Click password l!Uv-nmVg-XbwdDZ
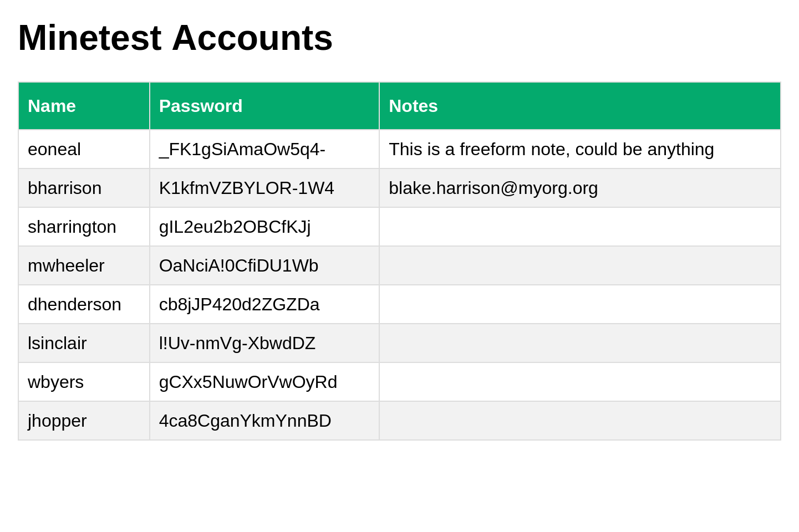Screen dimensions: 799x532 (x=237, y=343)
